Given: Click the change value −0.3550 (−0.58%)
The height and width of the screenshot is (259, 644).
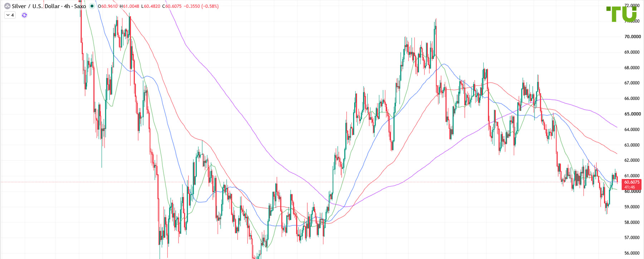Looking at the screenshot, I should [x=201, y=6].
